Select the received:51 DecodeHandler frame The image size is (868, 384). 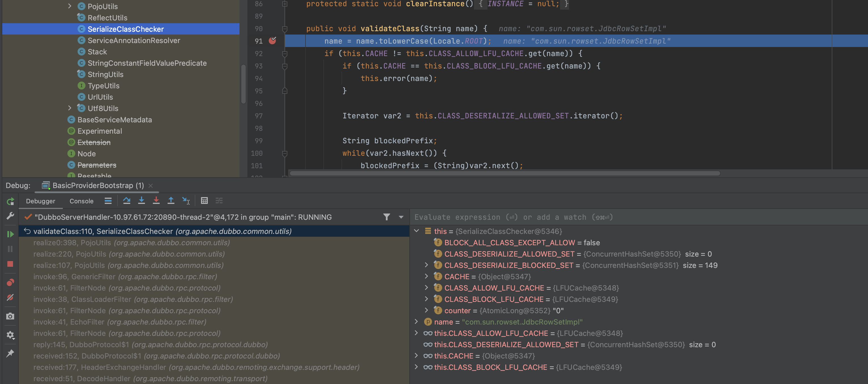click(x=214, y=378)
